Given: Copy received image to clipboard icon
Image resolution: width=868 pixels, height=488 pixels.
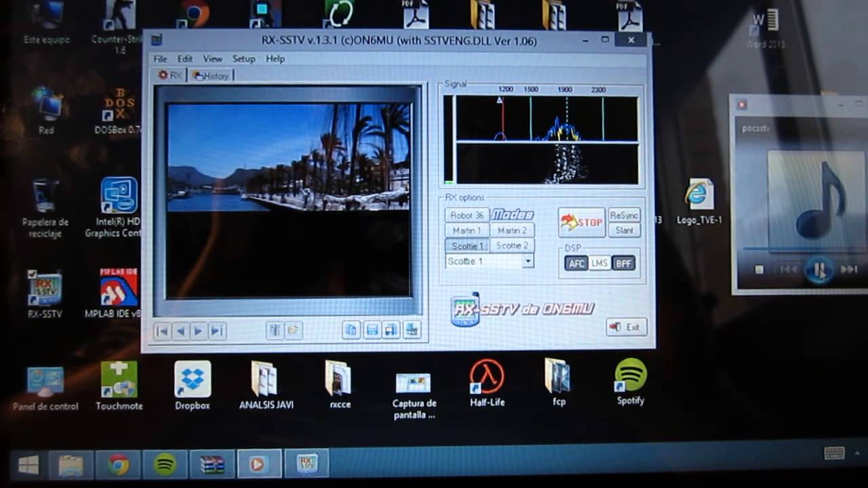Looking at the screenshot, I should (351, 330).
